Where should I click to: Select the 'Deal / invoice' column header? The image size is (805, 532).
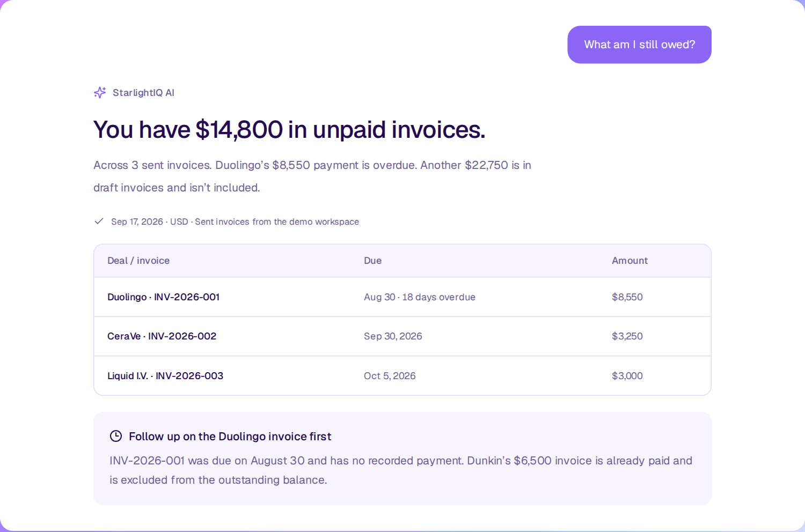[138, 261]
